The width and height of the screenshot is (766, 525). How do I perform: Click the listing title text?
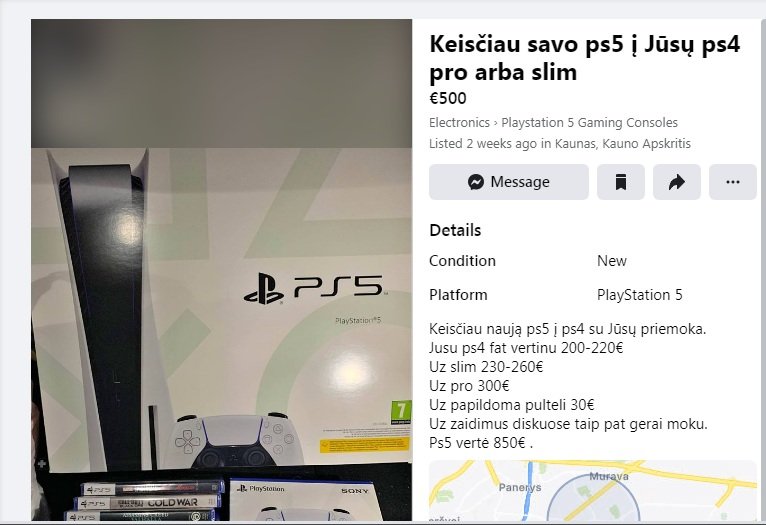click(585, 58)
